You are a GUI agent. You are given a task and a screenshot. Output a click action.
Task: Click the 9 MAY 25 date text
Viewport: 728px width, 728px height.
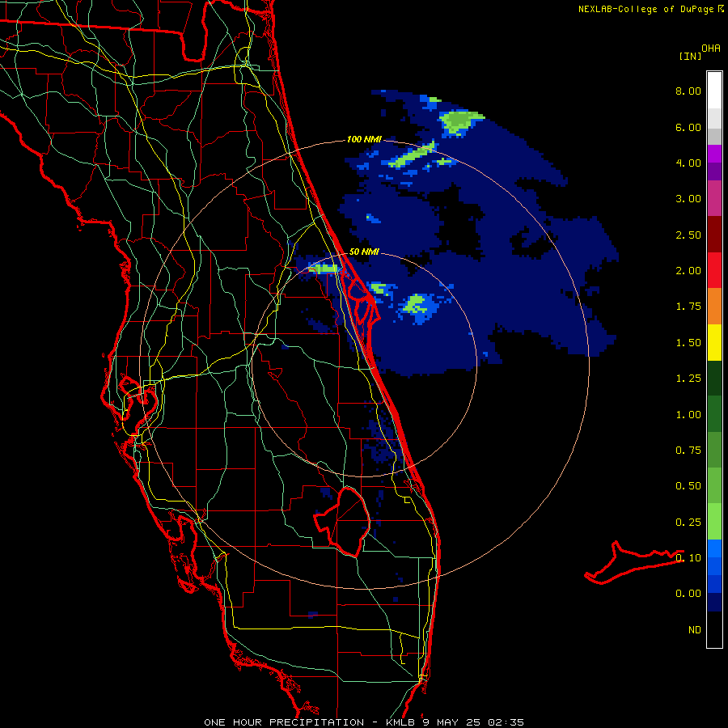pos(453,722)
